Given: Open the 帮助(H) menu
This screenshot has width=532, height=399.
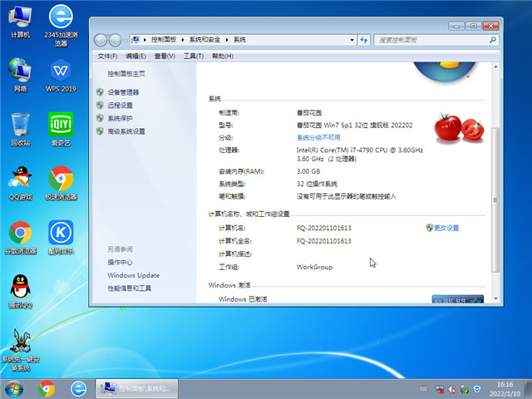Looking at the screenshot, I should (223, 56).
